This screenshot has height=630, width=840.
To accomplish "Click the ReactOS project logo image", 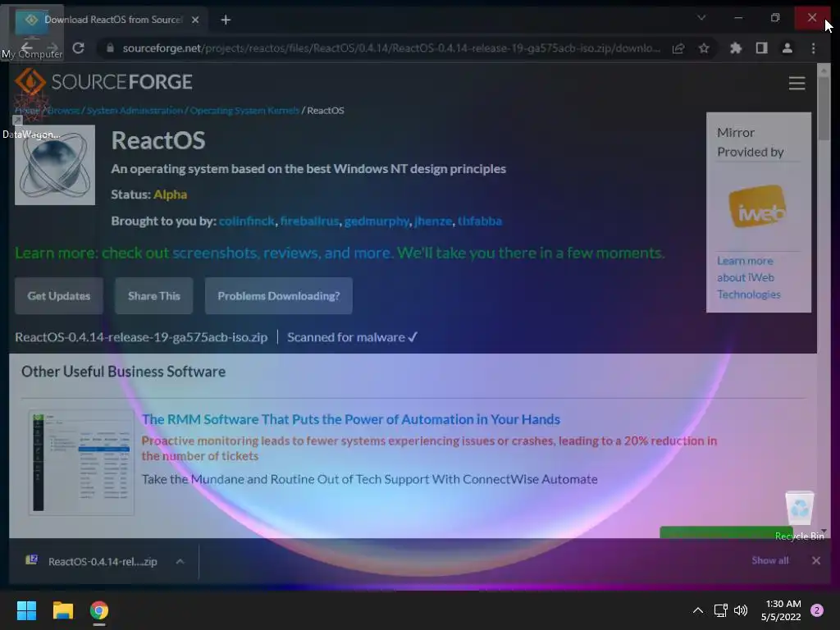I will click(x=55, y=165).
